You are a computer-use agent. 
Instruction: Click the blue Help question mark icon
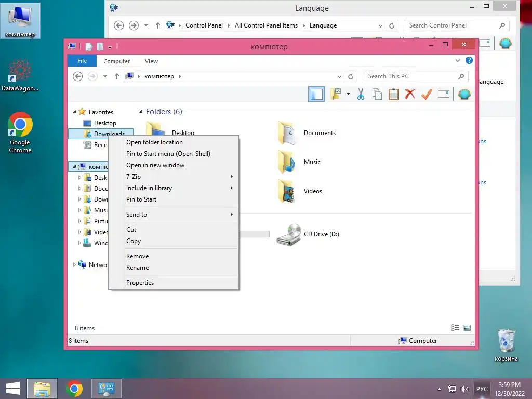click(469, 60)
